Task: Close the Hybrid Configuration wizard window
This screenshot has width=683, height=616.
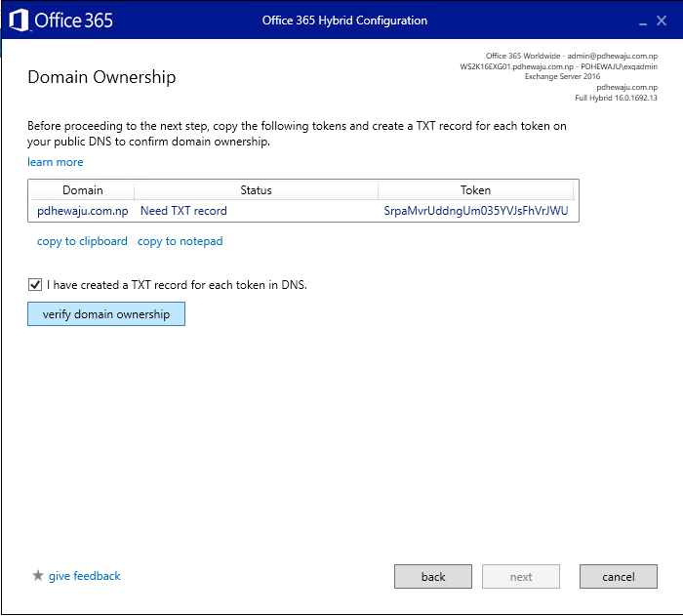Action: pyautogui.click(x=662, y=21)
